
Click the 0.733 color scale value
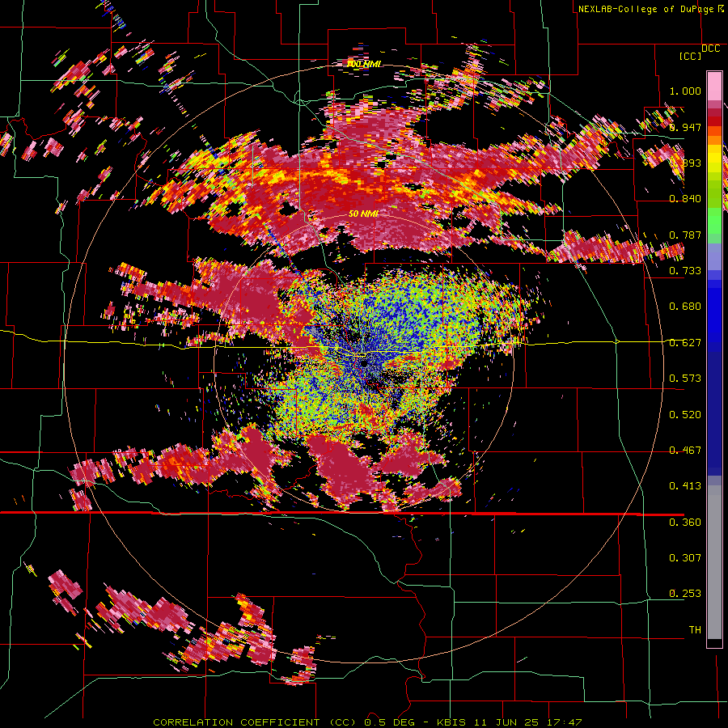[685, 271]
